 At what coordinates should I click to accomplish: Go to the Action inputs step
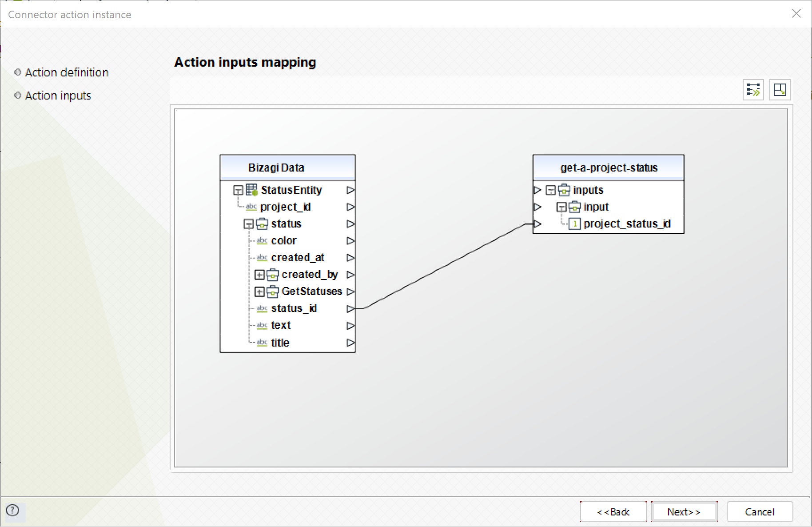(58, 96)
